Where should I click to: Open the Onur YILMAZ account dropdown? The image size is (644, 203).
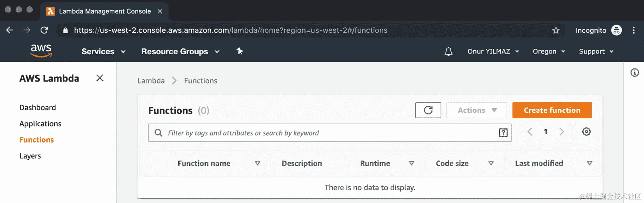click(493, 52)
